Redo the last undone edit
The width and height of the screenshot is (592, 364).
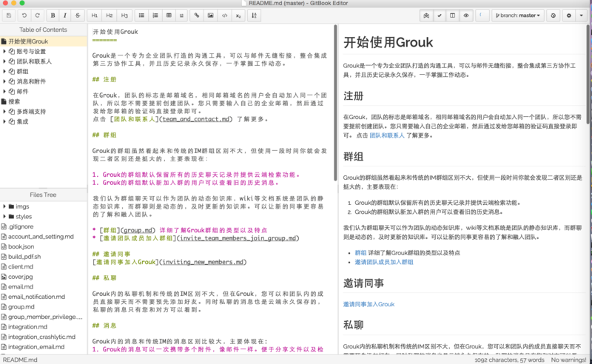pyautogui.click(x=37, y=16)
